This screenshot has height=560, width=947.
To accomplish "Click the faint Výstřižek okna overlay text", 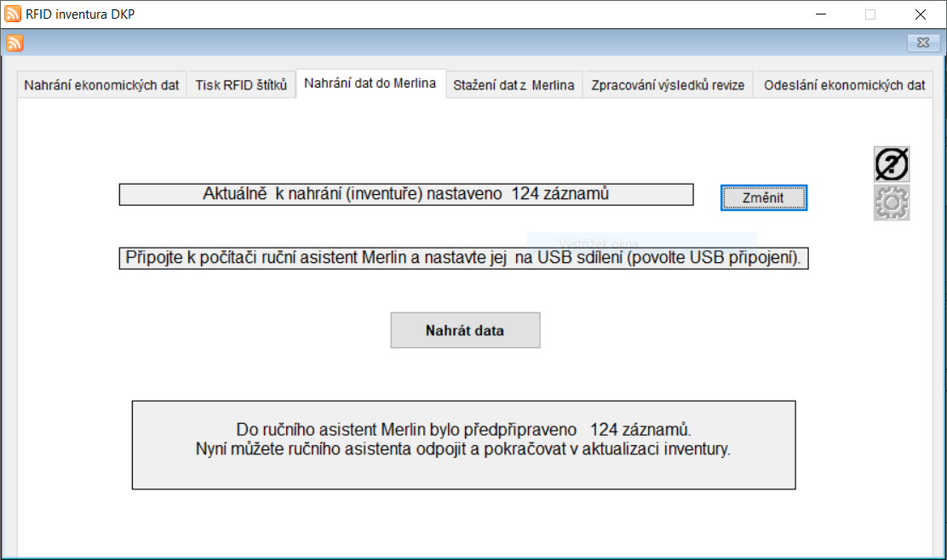I will [x=599, y=243].
